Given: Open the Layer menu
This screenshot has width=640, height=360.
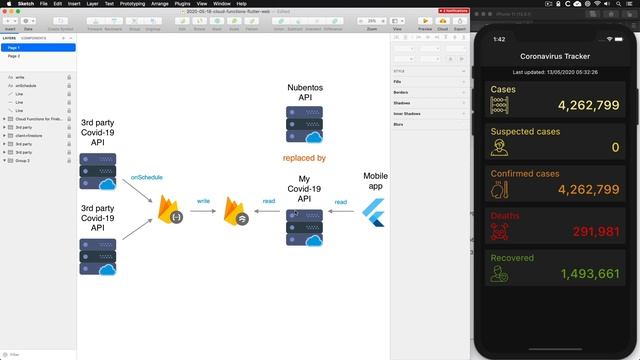Looking at the screenshot, I should point(92,4).
